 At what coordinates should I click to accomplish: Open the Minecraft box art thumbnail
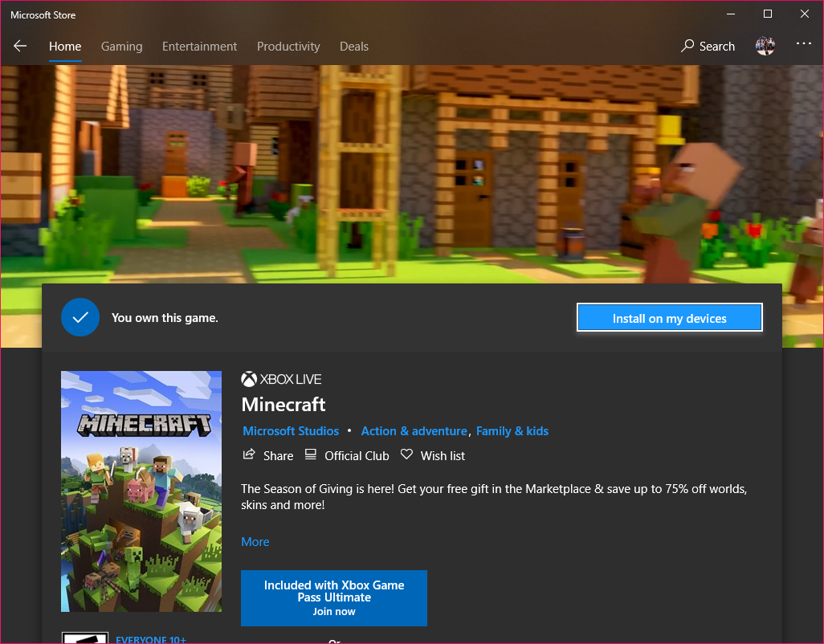point(141,491)
